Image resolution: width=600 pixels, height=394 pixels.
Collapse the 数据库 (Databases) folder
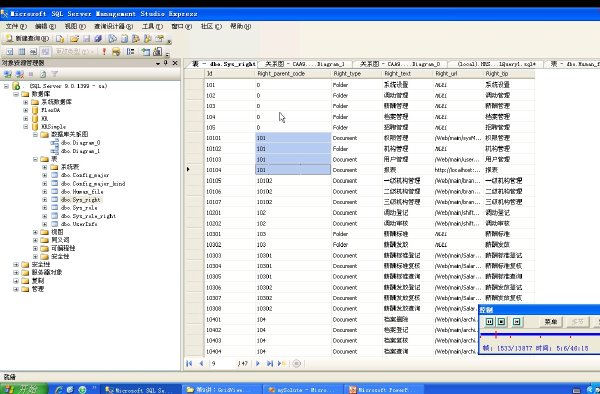point(16,94)
